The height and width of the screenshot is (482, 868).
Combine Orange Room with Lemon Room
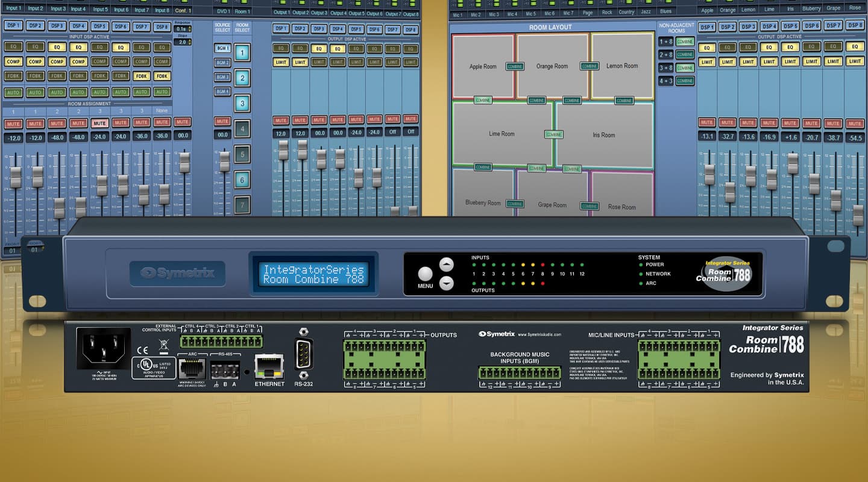pos(589,66)
